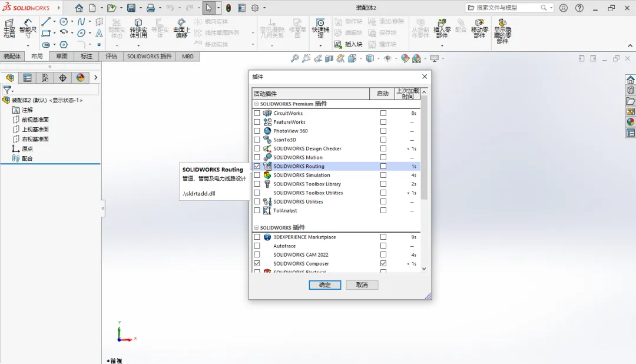Uncheck the SOLIDWORKS Composer start-up checkbox
This screenshot has height=364, width=636.
[x=383, y=263]
